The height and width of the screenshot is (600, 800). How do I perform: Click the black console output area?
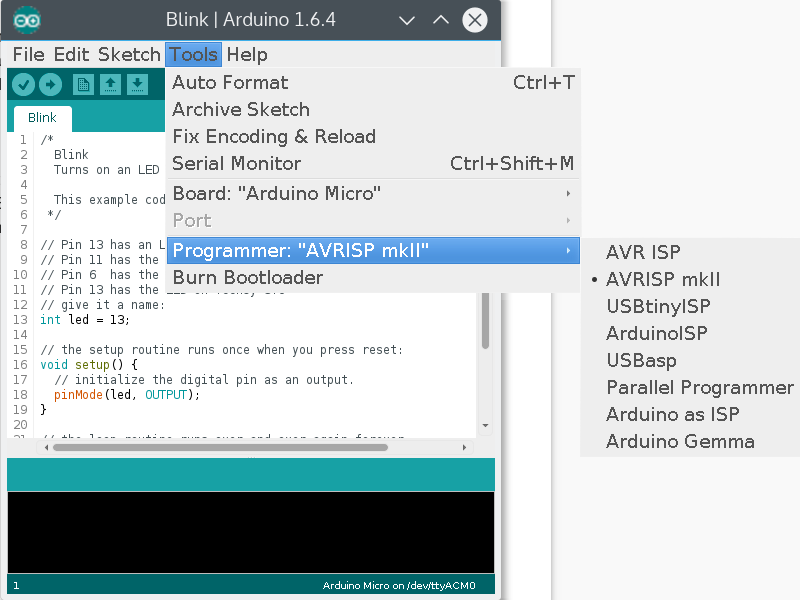(x=251, y=532)
